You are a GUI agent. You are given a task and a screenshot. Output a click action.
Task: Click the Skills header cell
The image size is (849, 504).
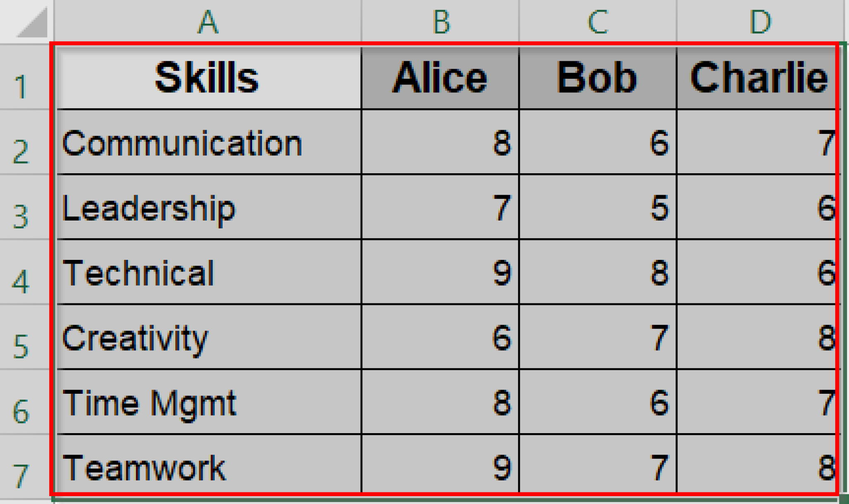coord(207,77)
